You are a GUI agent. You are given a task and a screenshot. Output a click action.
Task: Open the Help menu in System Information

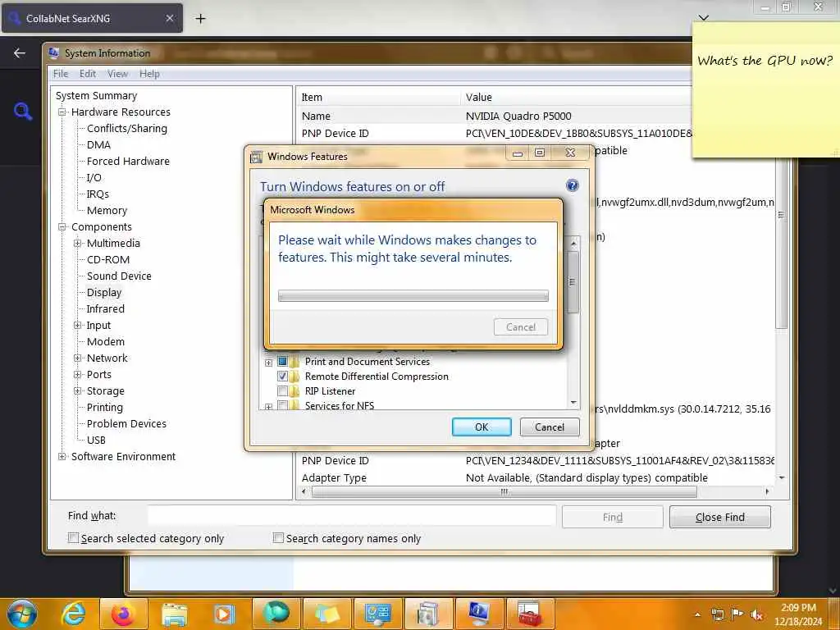(x=149, y=74)
